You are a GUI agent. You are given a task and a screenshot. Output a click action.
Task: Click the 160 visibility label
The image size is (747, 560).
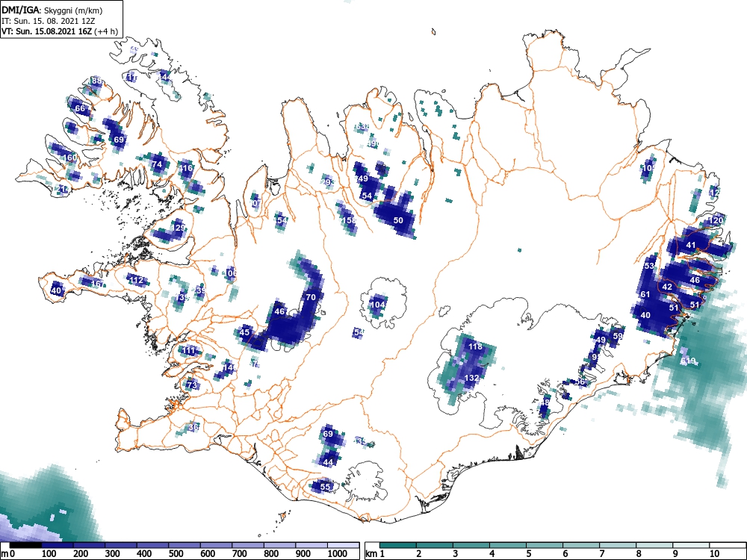[70, 158]
